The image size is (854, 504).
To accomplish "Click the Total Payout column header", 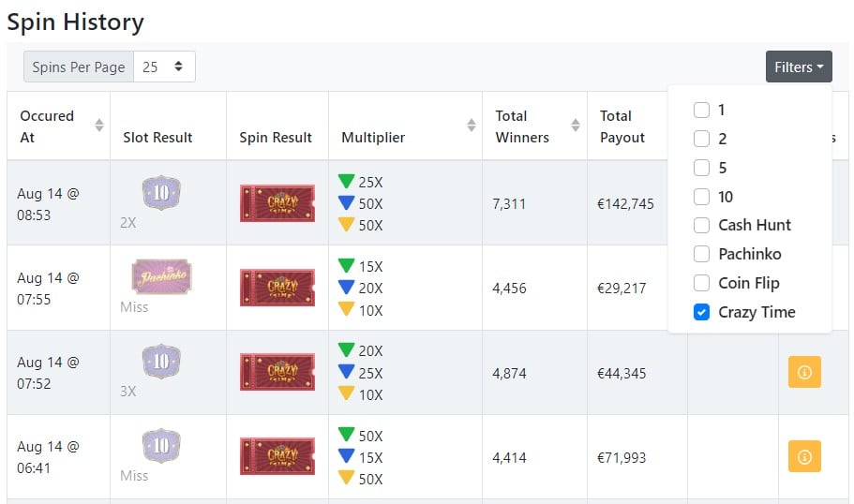I will tap(622, 126).
